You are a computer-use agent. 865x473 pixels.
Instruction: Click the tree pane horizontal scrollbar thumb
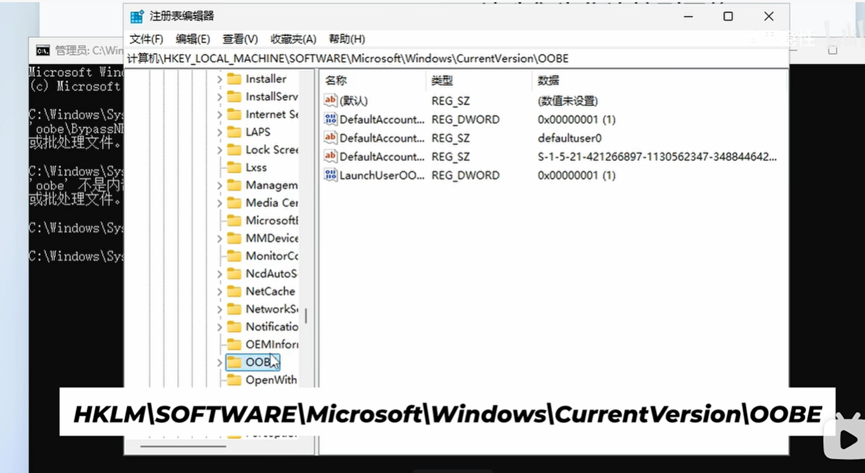tap(183, 446)
